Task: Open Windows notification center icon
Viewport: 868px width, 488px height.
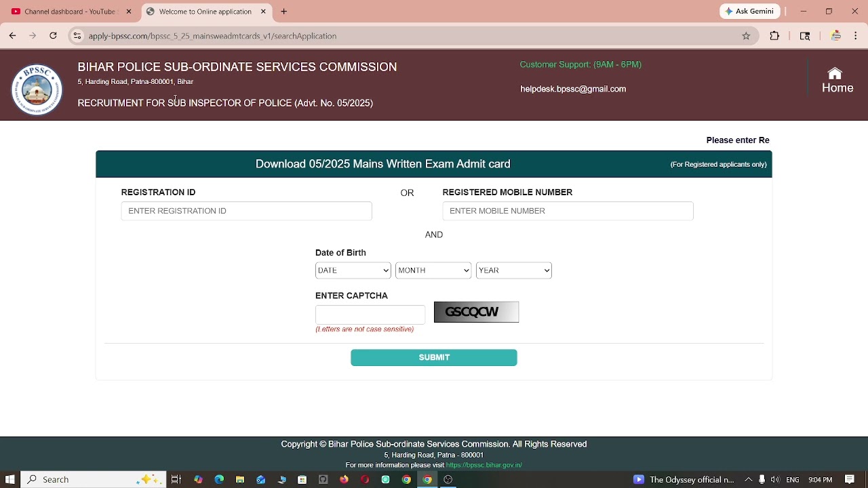Action: (x=850, y=479)
